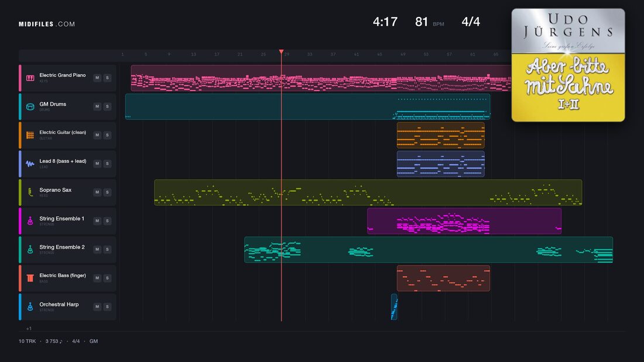Click the String Ensemble 2 icon

[x=30, y=250]
